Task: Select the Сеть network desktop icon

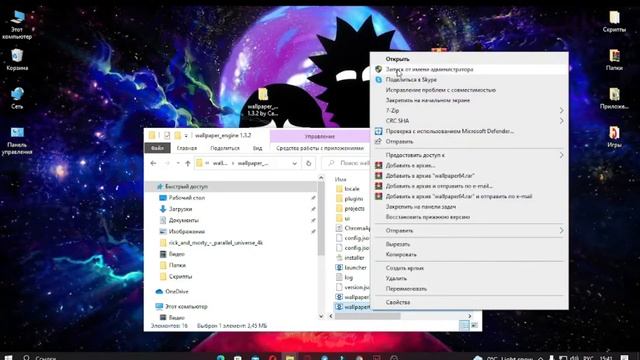Action: coord(17,98)
